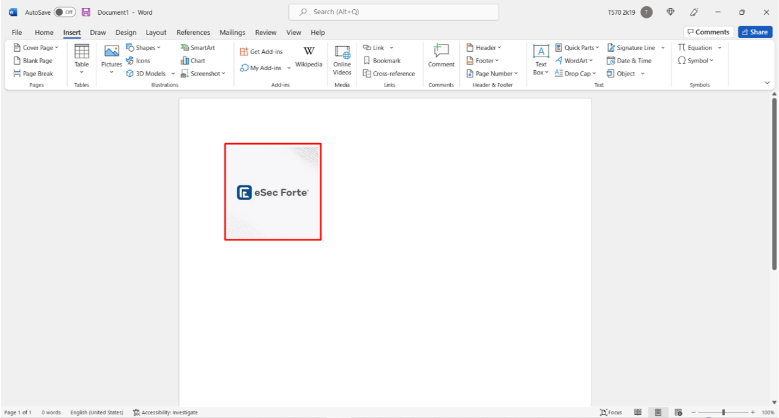Viewport: 779px width, 418px height.
Task: Click Get Add-ins
Action: pos(261,52)
